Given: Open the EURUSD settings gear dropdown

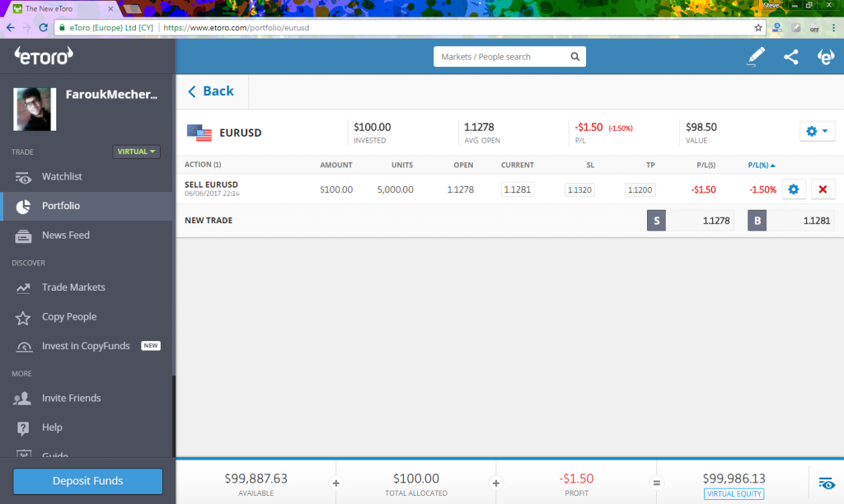Looking at the screenshot, I should pos(817,131).
